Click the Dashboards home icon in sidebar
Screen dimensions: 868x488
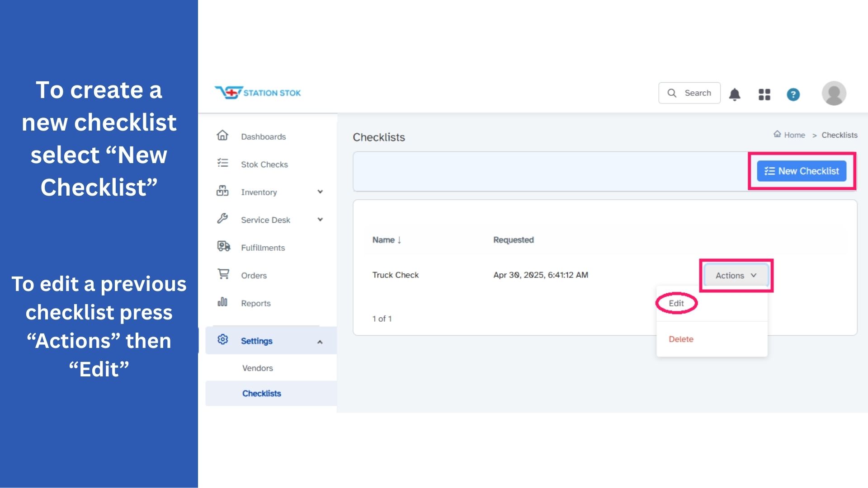[x=222, y=136]
